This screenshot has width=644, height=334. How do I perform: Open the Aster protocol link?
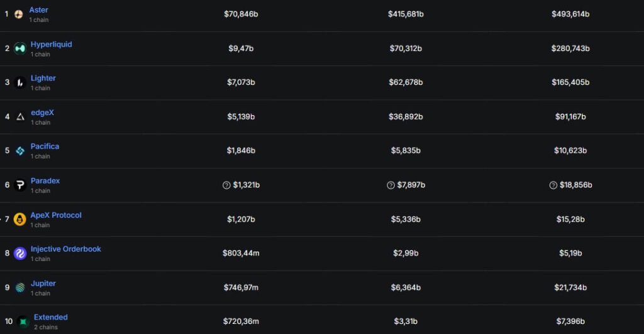point(38,10)
